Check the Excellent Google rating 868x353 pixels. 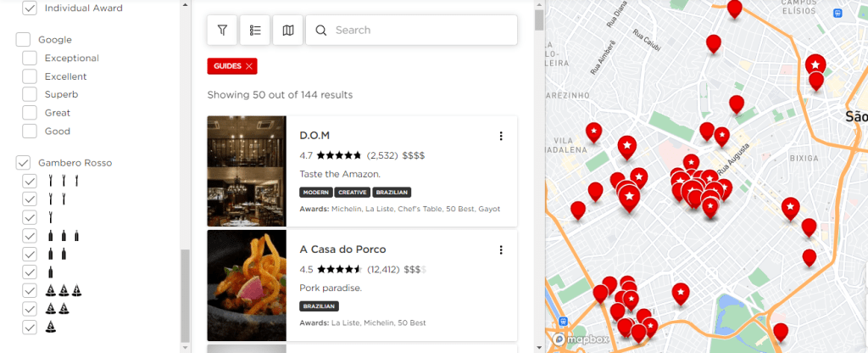(30, 76)
